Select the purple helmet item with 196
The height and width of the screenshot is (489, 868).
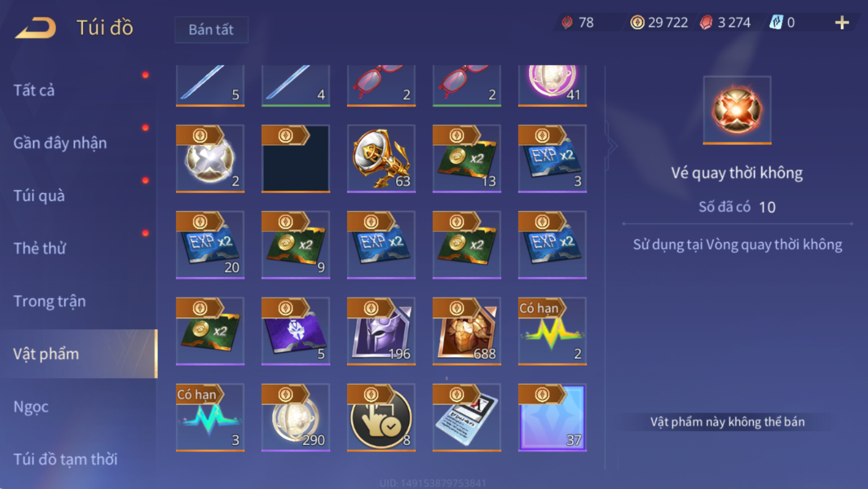(x=381, y=331)
